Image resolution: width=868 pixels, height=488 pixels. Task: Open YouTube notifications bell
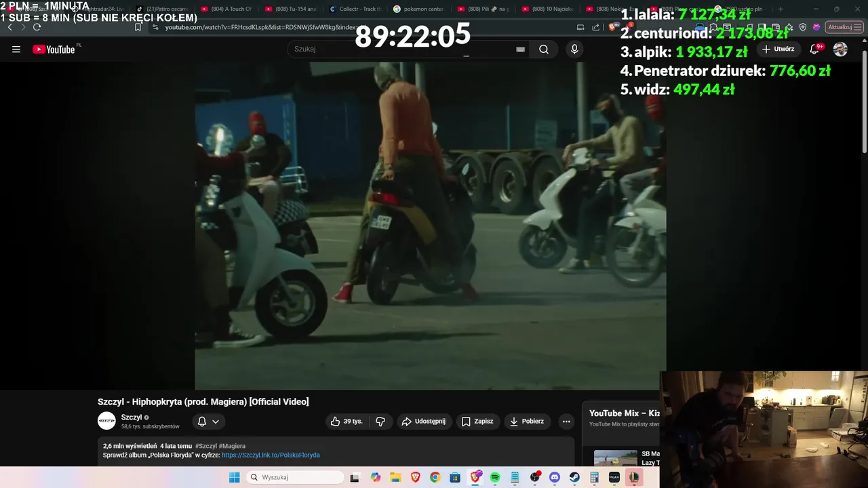pos(816,49)
